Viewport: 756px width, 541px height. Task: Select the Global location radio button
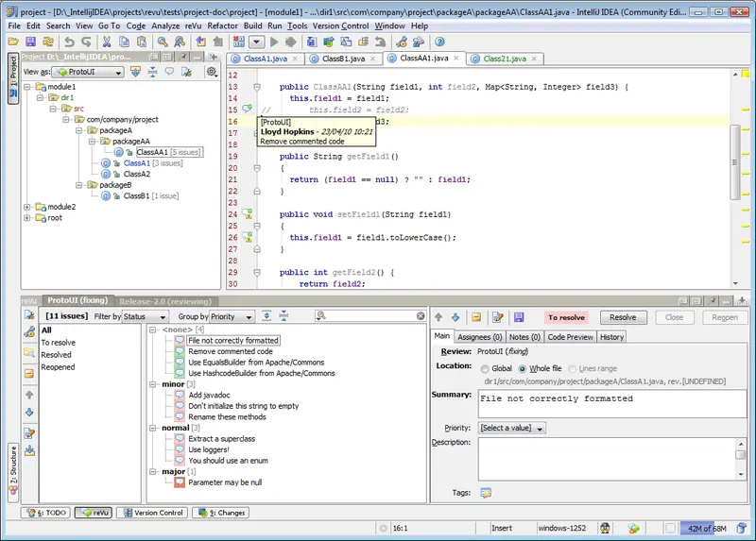tap(485, 368)
